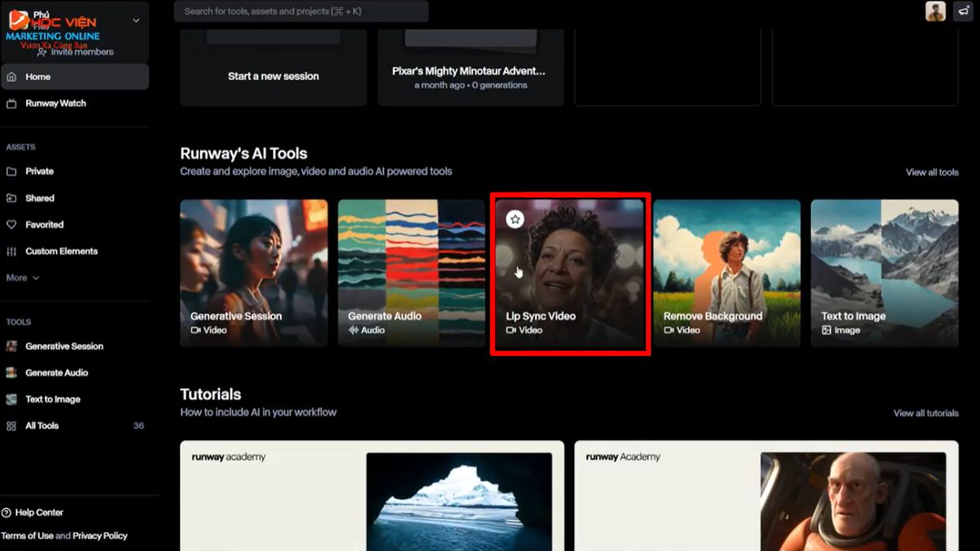Click the All Tools grid icon
The width and height of the screenshot is (980, 551).
coord(11,426)
